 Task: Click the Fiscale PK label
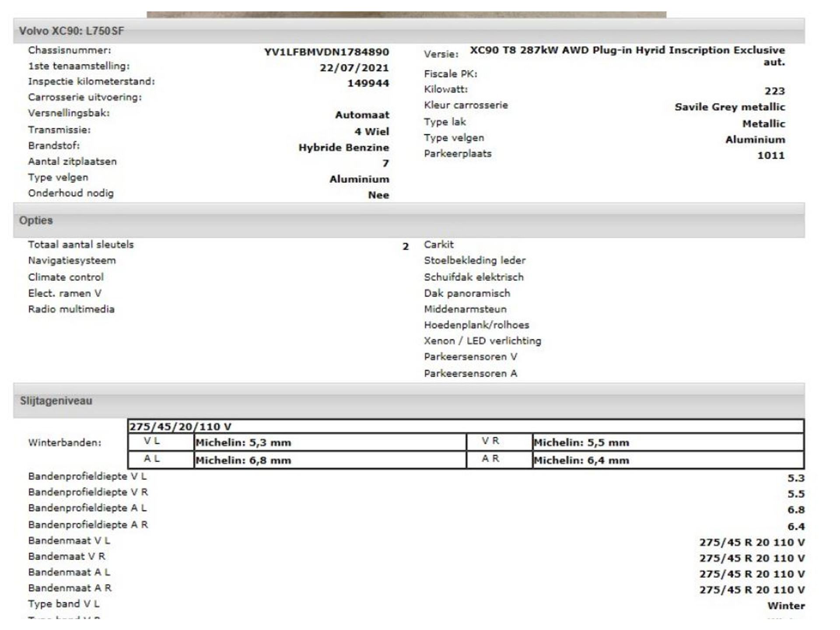click(450, 74)
